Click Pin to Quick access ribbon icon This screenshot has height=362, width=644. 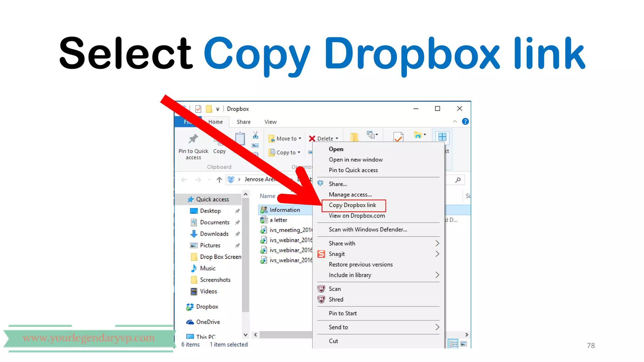[193, 139]
